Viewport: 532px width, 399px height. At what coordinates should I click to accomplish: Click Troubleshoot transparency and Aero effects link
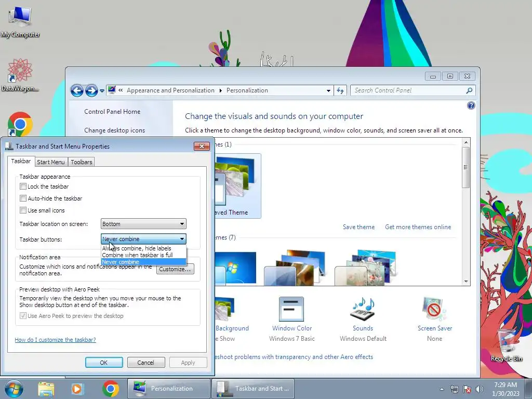(294, 357)
